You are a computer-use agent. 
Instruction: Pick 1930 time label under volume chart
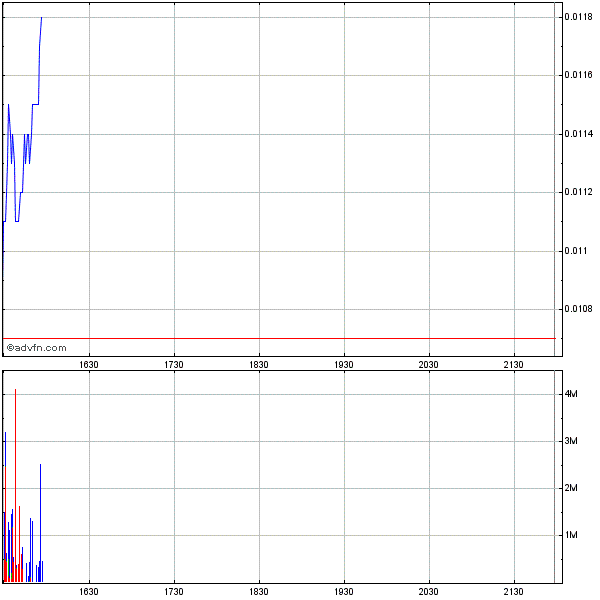click(x=344, y=592)
